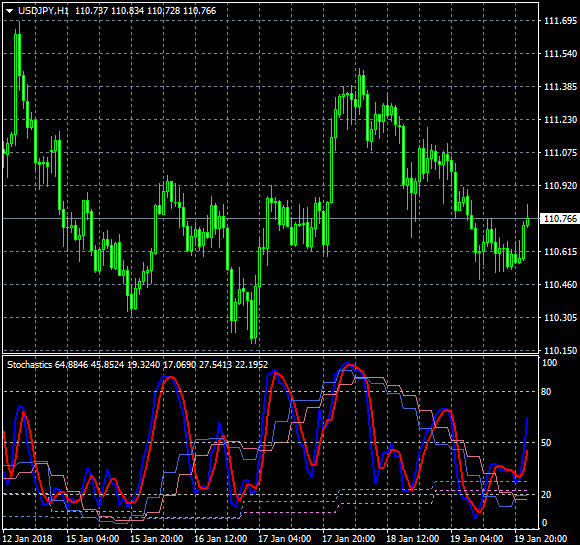Click the horizontal bid price line
Screen dimensions: 580x545
[270, 219]
